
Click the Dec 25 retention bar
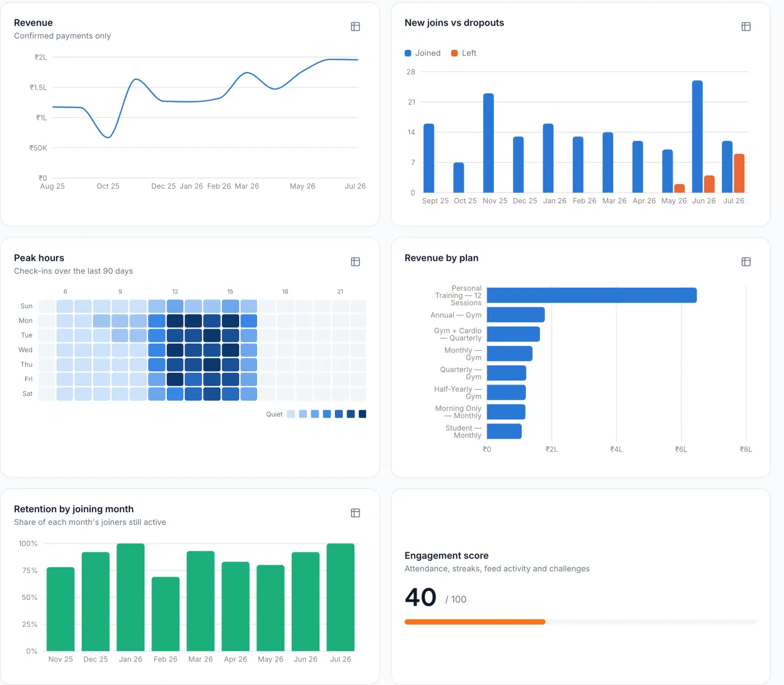96,602
